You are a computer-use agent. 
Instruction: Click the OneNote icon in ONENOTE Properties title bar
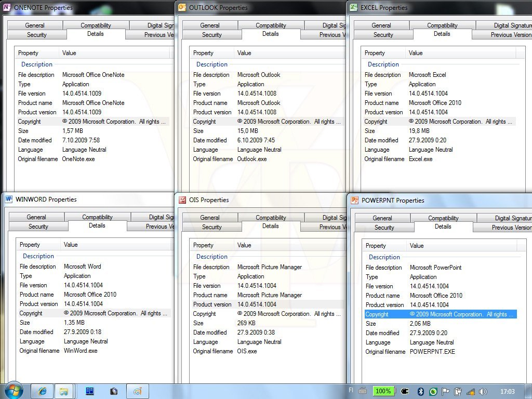7,7
